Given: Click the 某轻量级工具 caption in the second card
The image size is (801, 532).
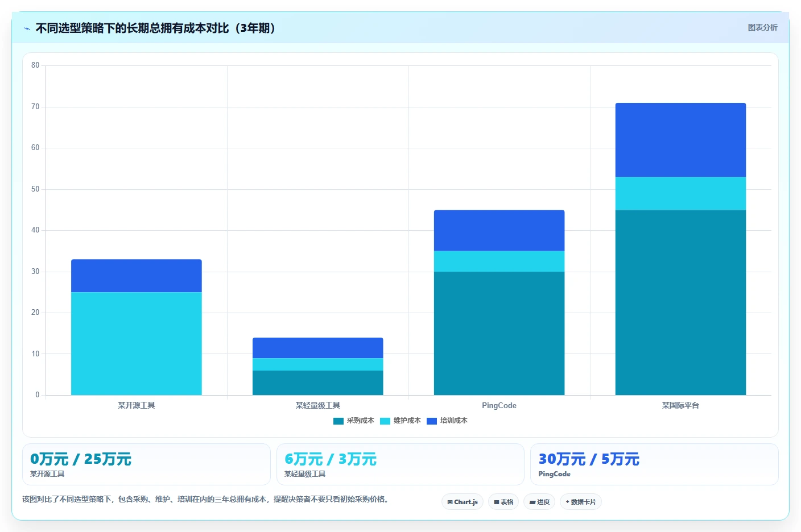Looking at the screenshot, I should coord(305,474).
